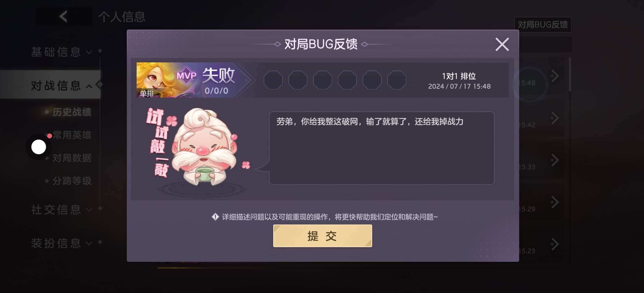Close the 对局BUG反馈 dialog with X
The image size is (644, 293).
[x=502, y=44]
